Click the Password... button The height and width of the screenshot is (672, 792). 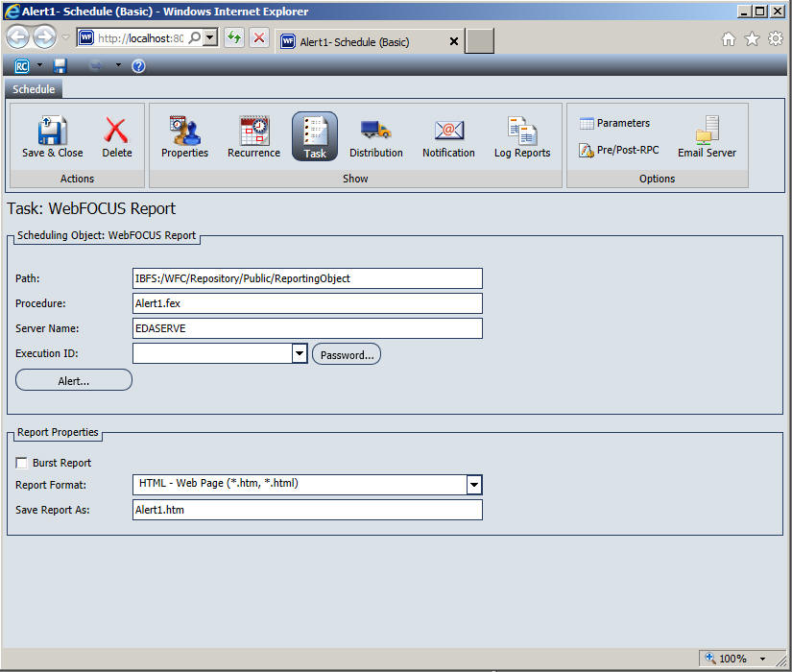click(347, 354)
